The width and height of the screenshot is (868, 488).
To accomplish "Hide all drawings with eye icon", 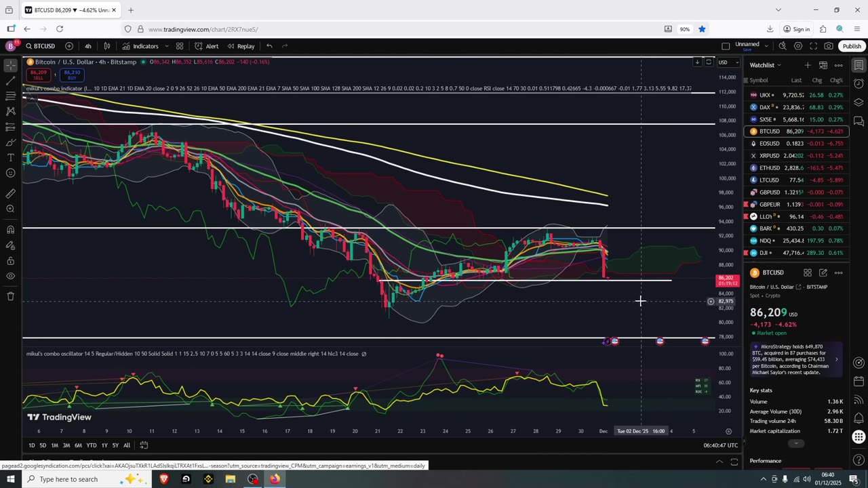I will pos(11,276).
